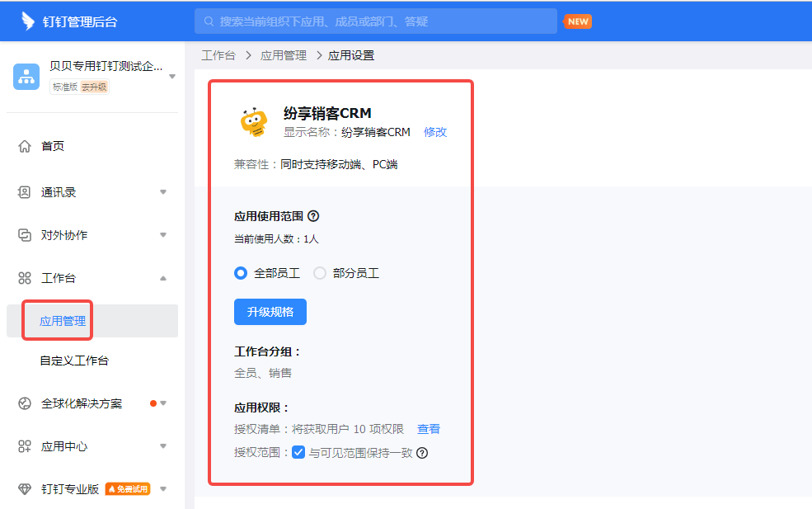Collapse the 工作台 menu arrow
Image resolution: width=812 pixels, height=509 pixels.
pos(163,278)
